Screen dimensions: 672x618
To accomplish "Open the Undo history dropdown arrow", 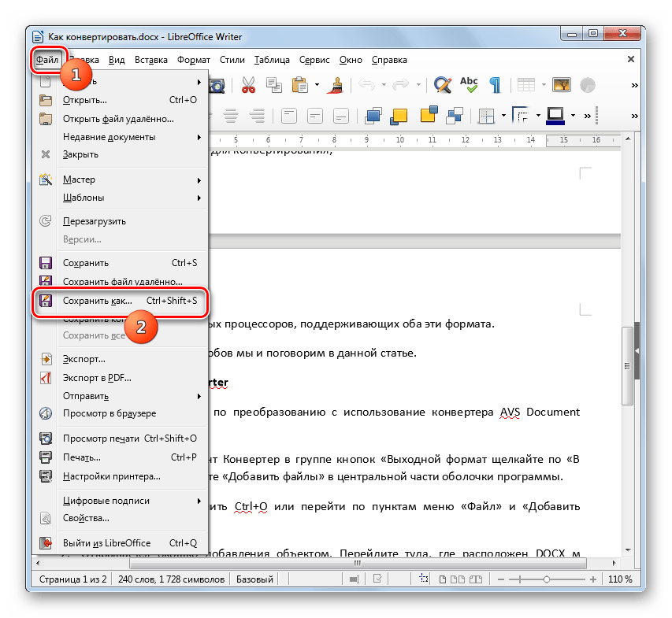I will pos(384,85).
